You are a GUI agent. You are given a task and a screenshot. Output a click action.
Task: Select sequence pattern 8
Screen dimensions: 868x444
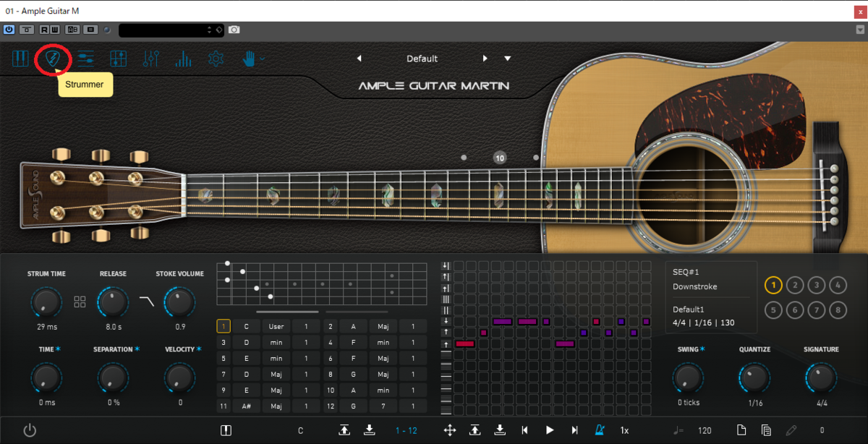[838, 311]
